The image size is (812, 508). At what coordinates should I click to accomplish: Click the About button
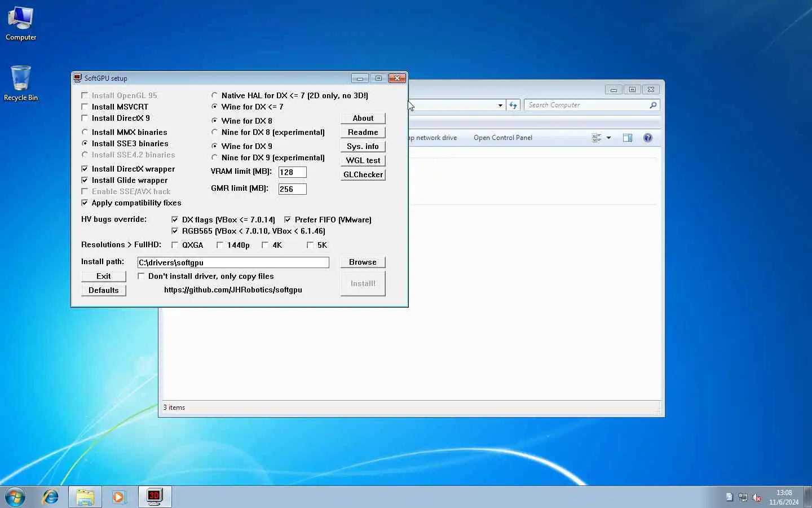(363, 118)
